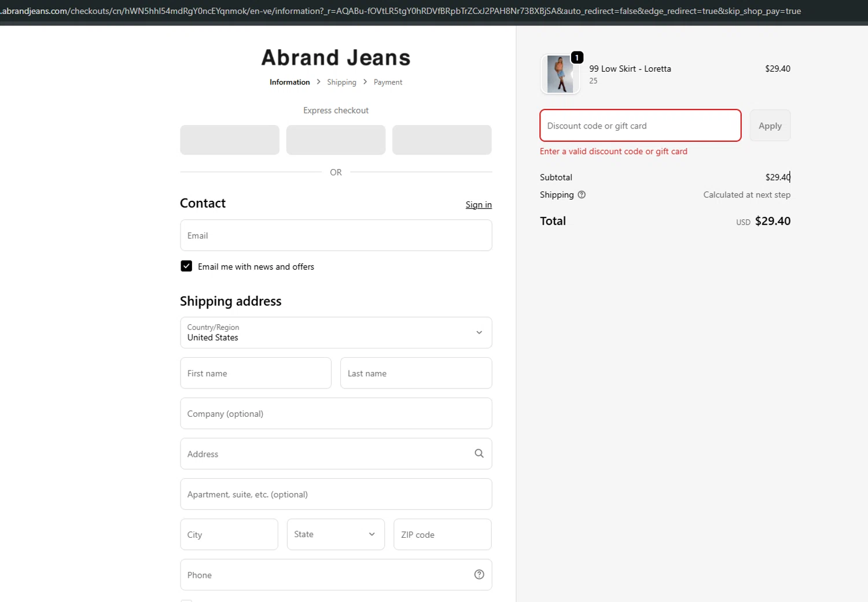The width and height of the screenshot is (868, 602).
Task: Focus the First name field
Action: pyautogui.click(x=256, y=373)
